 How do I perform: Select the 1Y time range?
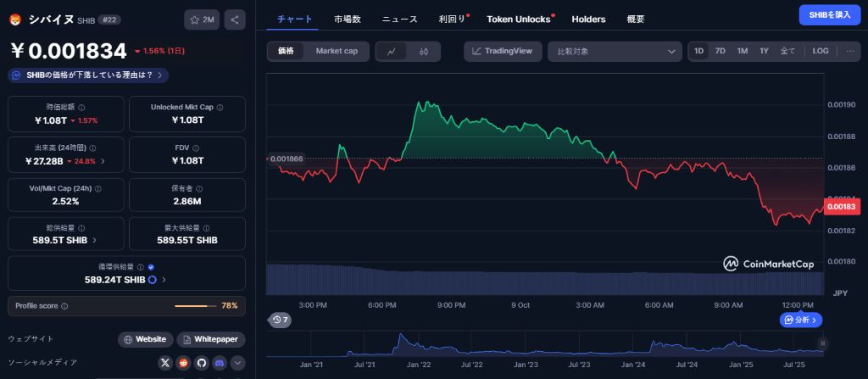tap(765, 51)
